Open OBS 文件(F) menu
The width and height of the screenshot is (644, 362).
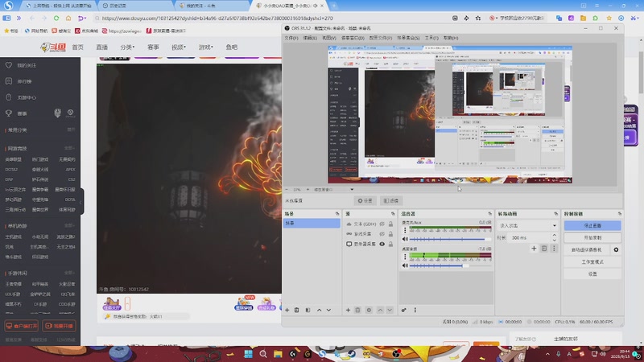(291, 38)
